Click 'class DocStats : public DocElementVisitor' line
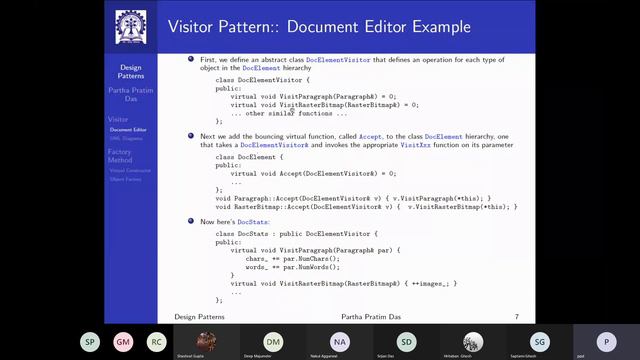Image resolution: width=640 pixels, height=360 pixels. 296,234
